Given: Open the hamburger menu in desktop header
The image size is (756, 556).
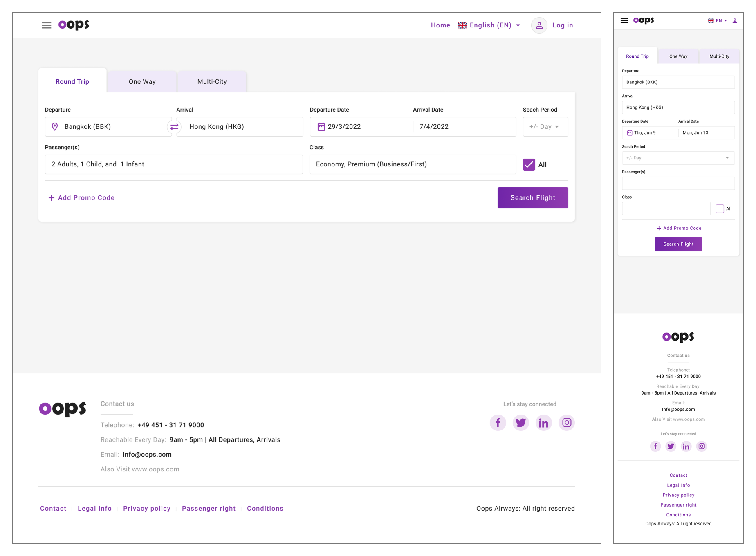Looking at the screenshot, I should [x=47, y=25].
